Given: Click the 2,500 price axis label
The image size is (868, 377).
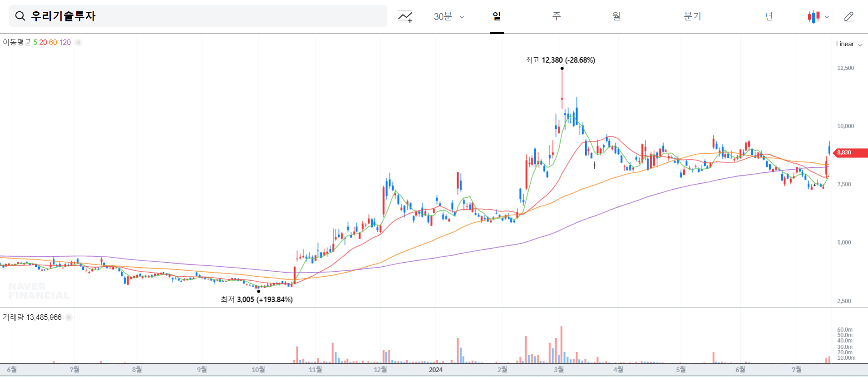Looking at the screenshot, I should tap(844, 301).
